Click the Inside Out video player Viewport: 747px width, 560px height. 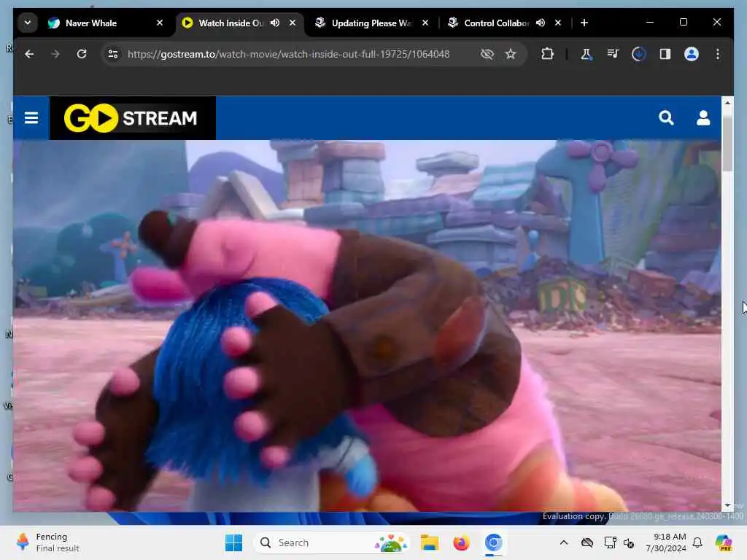pyautogui.click(x=367, y=326)
